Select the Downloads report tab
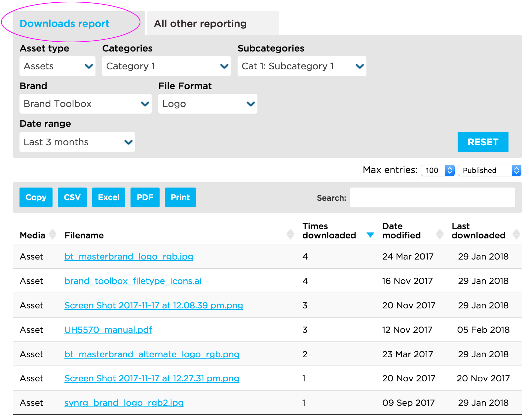Viewport: 527px width, 420px height. (65, 24)
